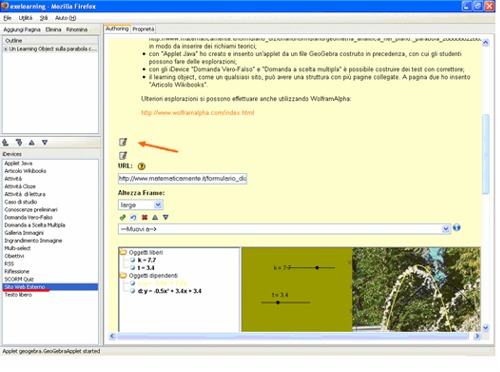Click the move page up triangle under Outline

[x=32, y=143]
